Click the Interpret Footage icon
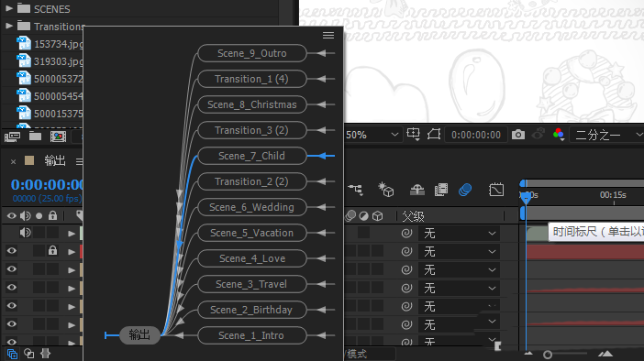 12,137
